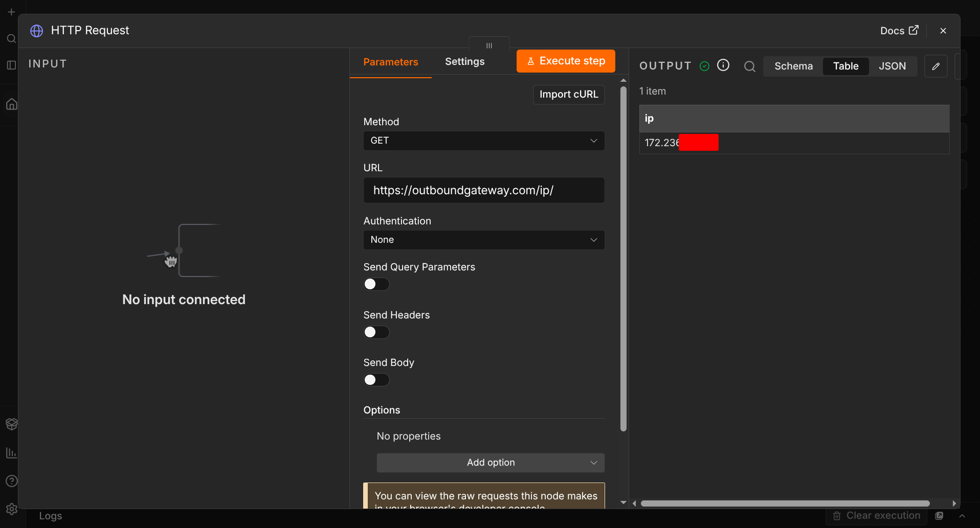980x528 pixels.
Task: Click the trash icon on Clear execution
Action: point(837,516)
